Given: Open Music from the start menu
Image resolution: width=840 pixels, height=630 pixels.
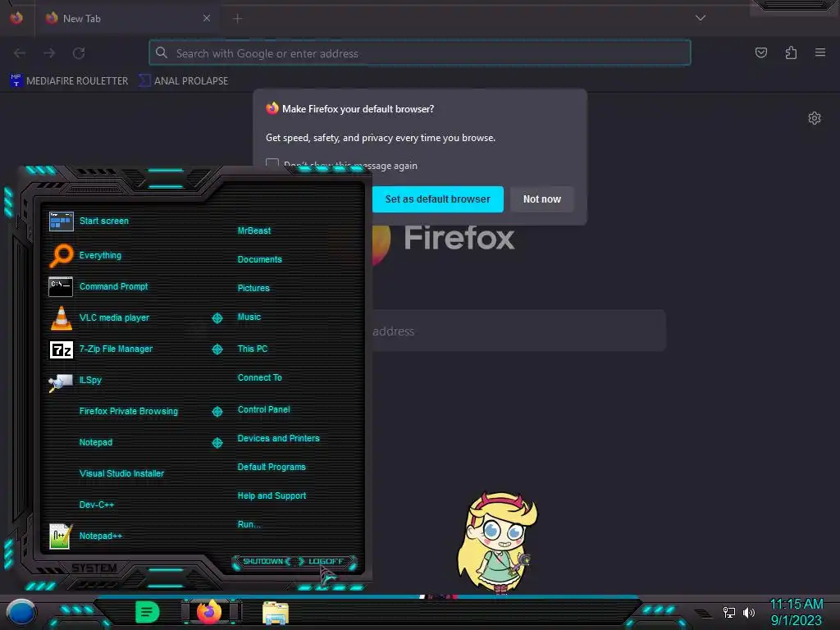Looking at the screenshot, I should (x=249, y=317).
